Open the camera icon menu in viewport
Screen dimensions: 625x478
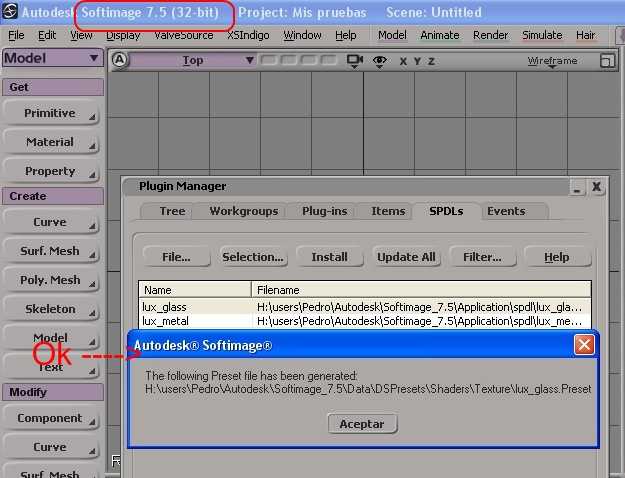point(354,61)
